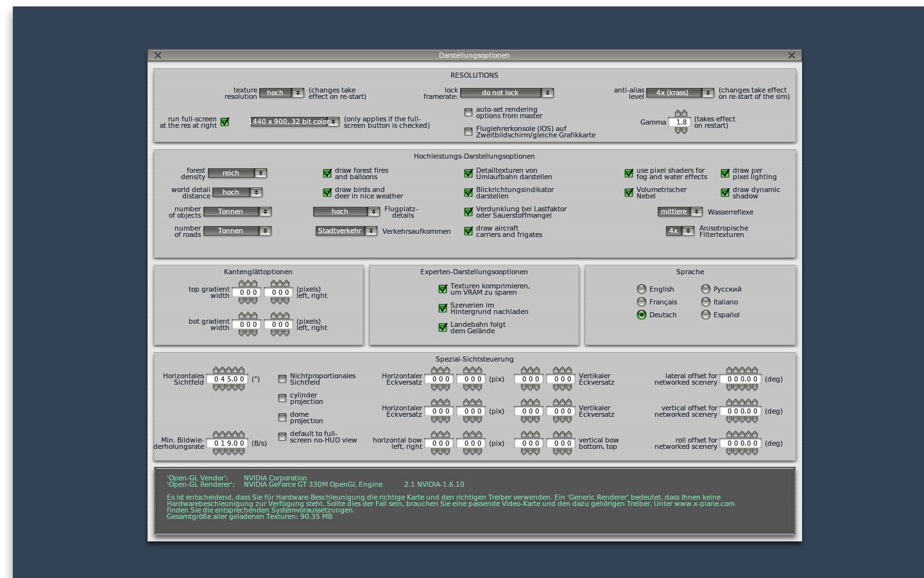Raise Gamma's tenths digit with up arrow

(x=684, y=114)
